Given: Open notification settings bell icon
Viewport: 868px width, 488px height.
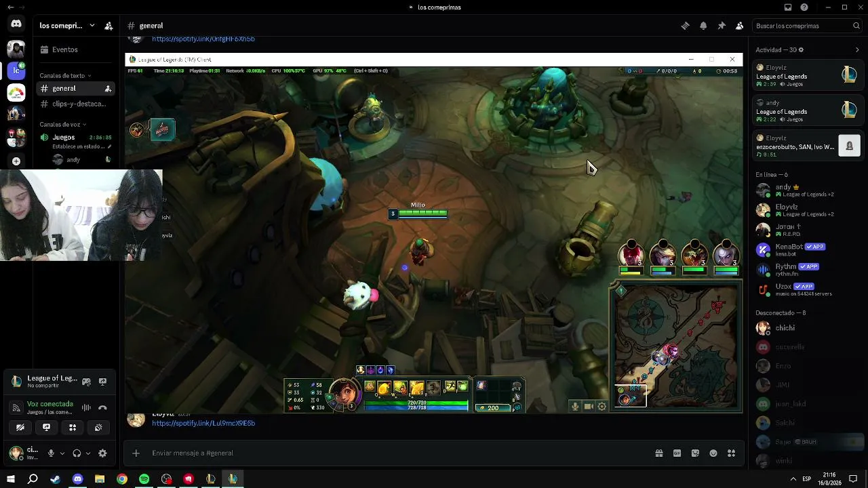Looking at the screenshot, I should click(x=703, y=26).
